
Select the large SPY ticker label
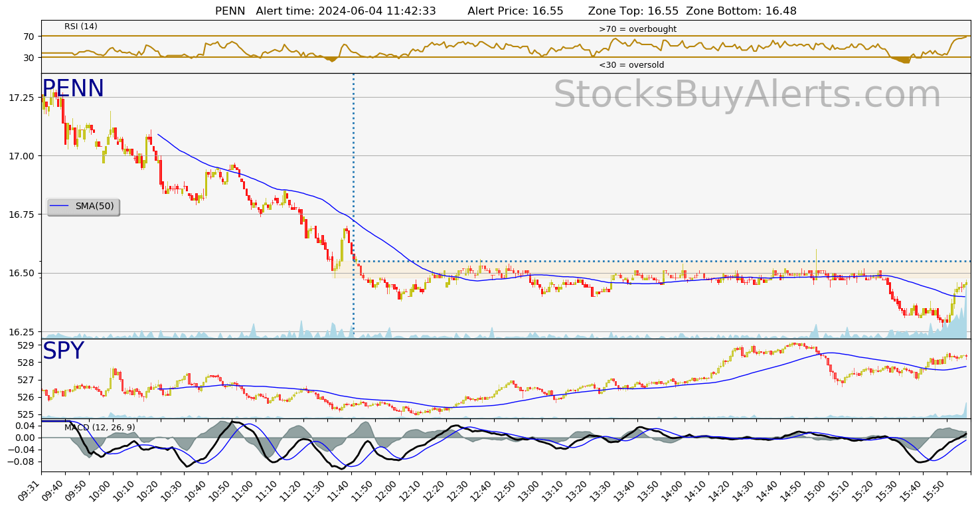[x=63, y=351]
